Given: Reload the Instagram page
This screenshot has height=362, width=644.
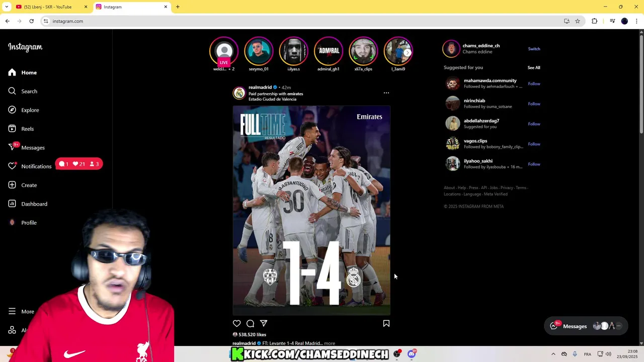Looking at the screenshot, I should pyautogui.click(x=31, y=21).
